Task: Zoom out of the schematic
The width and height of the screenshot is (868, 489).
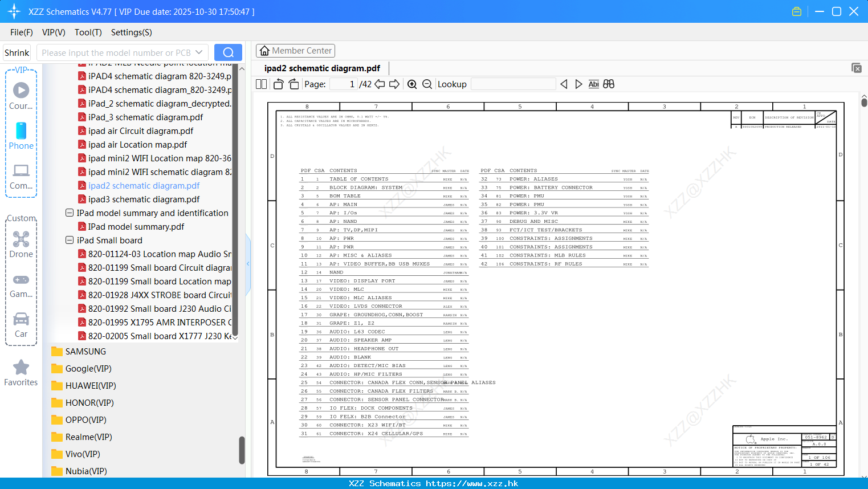Action: tap(427, 84)
